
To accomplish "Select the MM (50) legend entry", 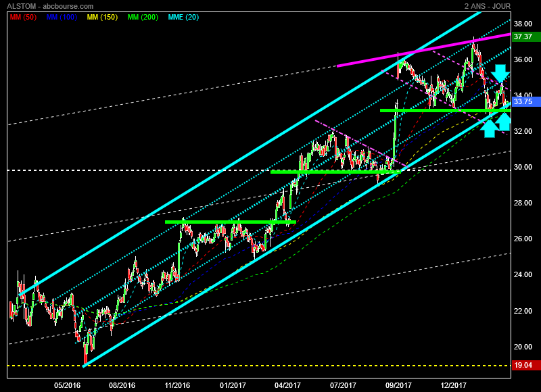I will point(23,17).
